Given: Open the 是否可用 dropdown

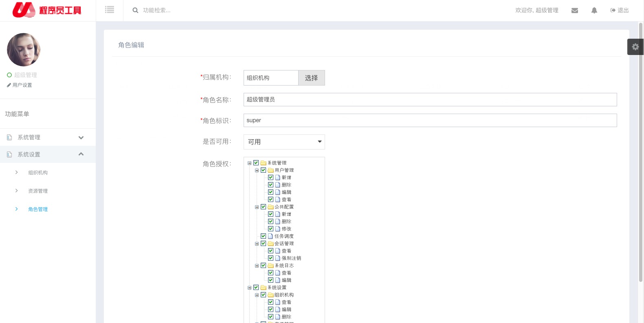Looking at the screenshot, I should (x=284, y=142).
